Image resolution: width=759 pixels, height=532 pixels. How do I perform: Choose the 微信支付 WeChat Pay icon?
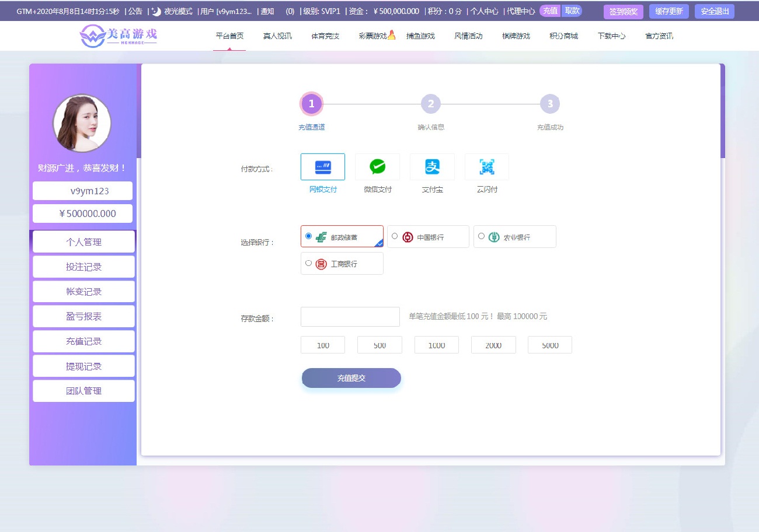[x=377, y=166]
